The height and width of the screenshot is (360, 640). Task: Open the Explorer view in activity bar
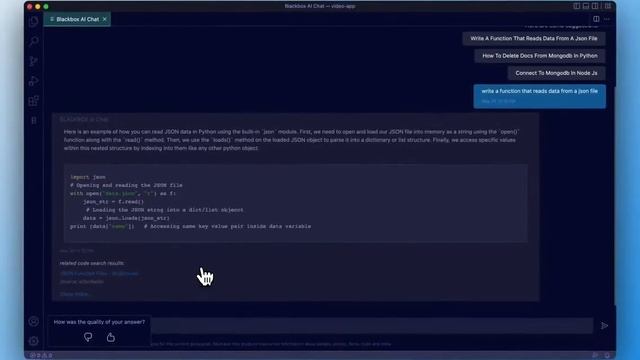pyautogui.click(x=34, y=21)
